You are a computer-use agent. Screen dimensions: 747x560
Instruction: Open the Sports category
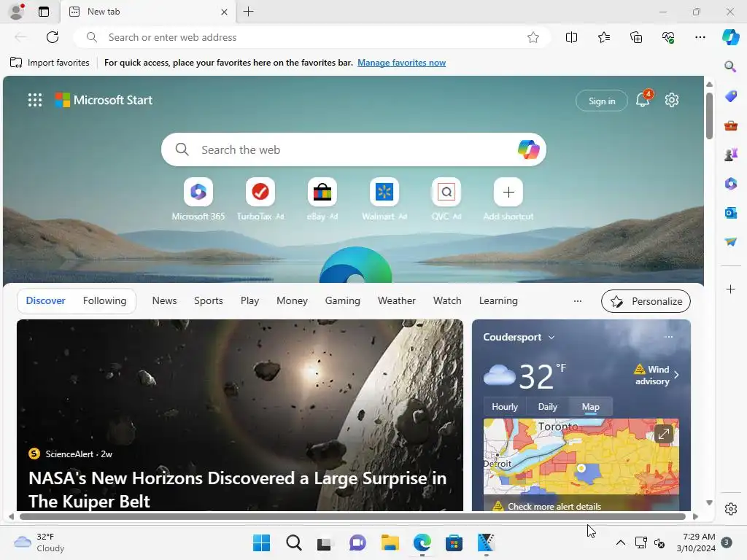(x=208, y=301)
